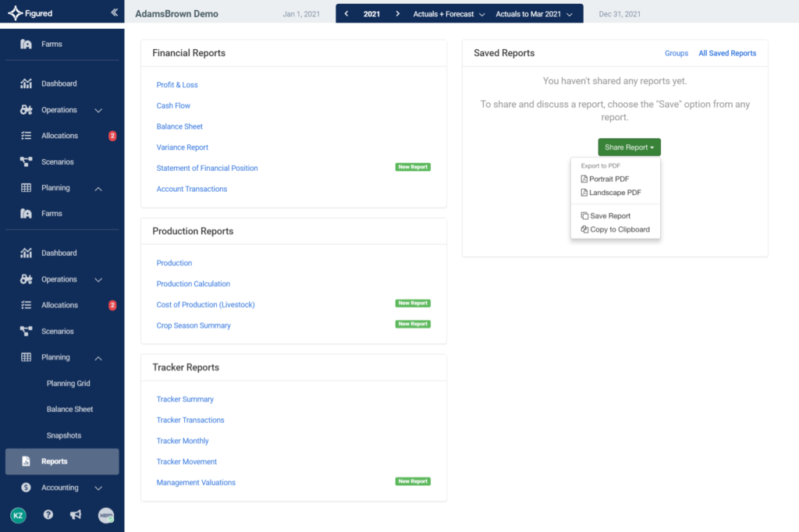The height and width of the screenshot is (532, 799).
Task: Choose Copy to Clipboard menu entry
Action: (x=616, y=229)
